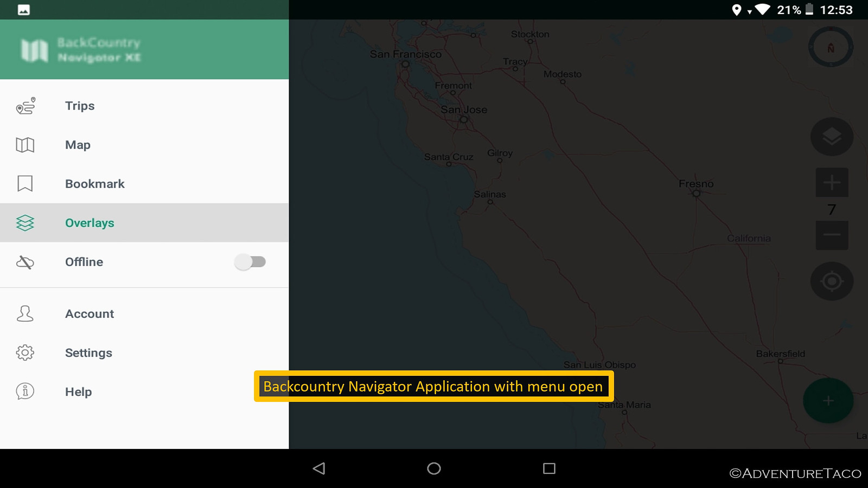This screenshot has width=868, height=488.
Task: Tap the Help info icon
Action: coord(25,391)
